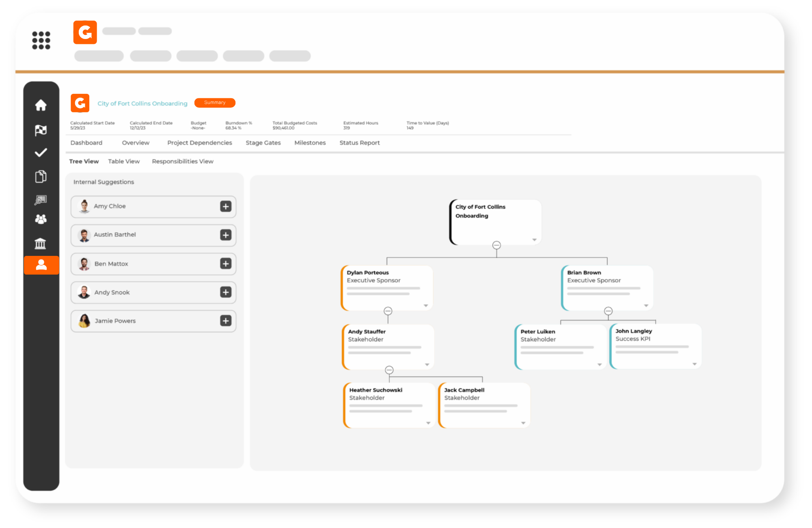Click Jamie Powers' avatar
Image resolution: width=812 pixels, height=528 pixels.
tap(84, 321)
